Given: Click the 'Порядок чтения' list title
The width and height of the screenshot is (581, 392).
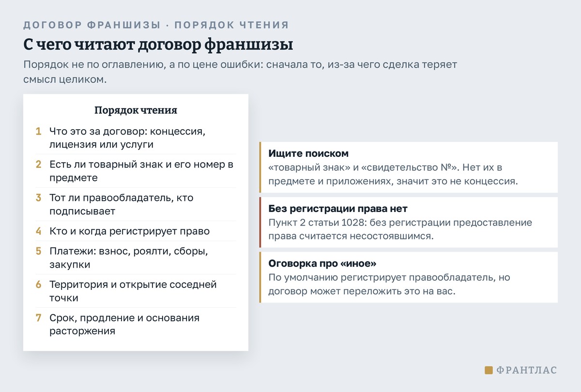Looking at the screenshot, I should coord(136,110).
